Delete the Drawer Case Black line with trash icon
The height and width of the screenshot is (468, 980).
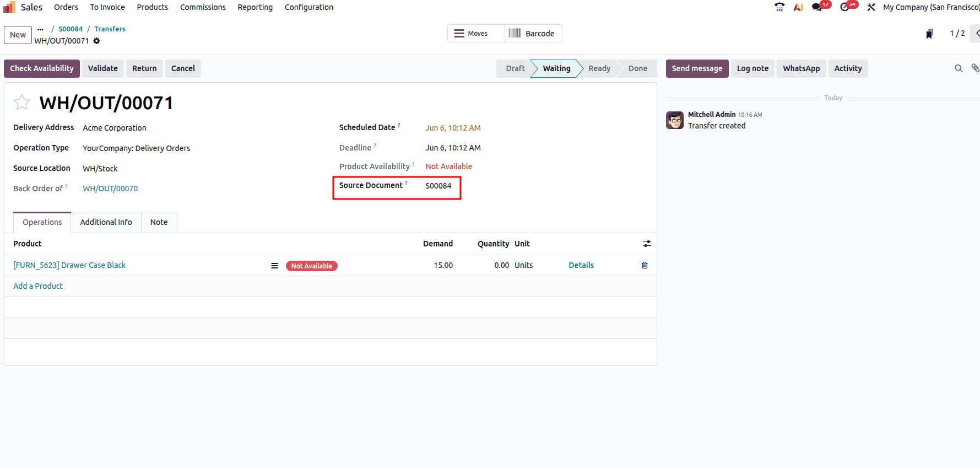tap(645, 265)
